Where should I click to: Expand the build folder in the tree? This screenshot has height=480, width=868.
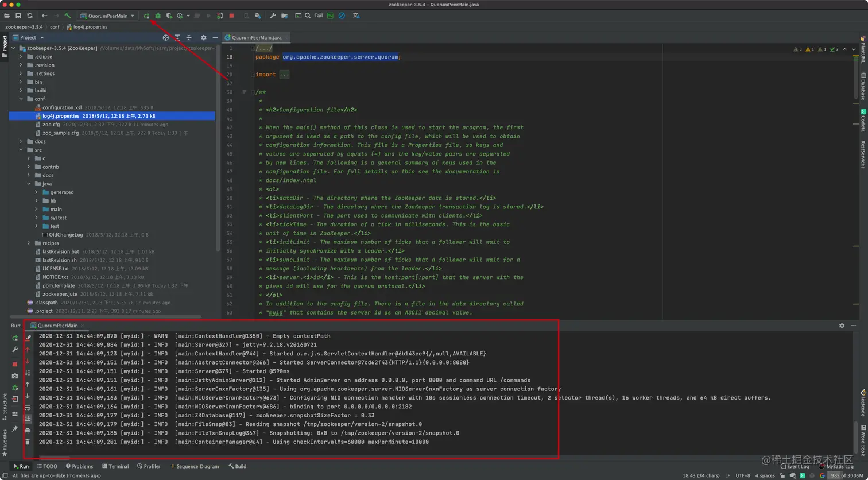(x=21, y=90)
